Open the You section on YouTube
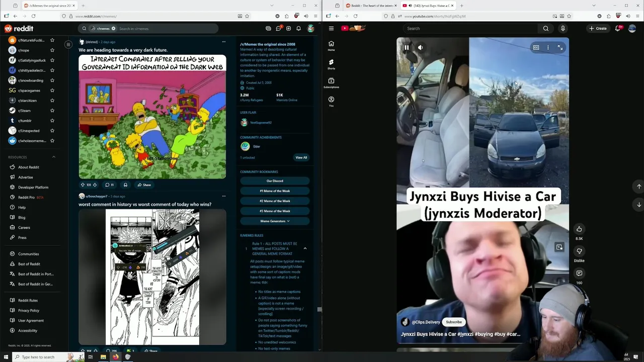This screenshot has height=362, width=644. 331,102
